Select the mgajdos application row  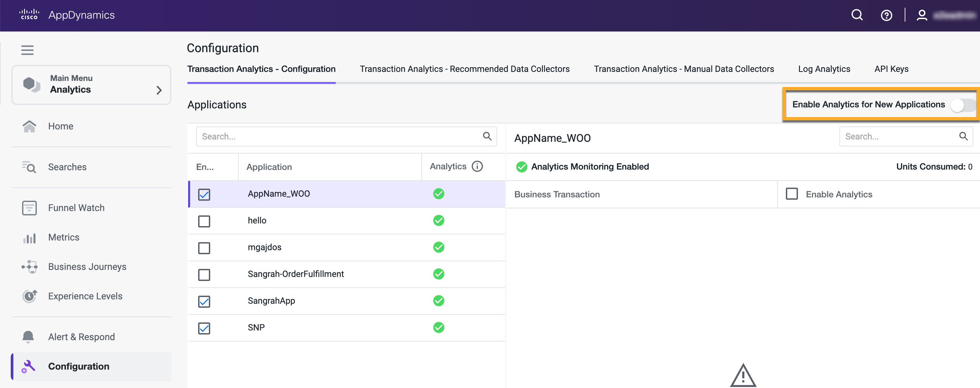click(346, 248)
